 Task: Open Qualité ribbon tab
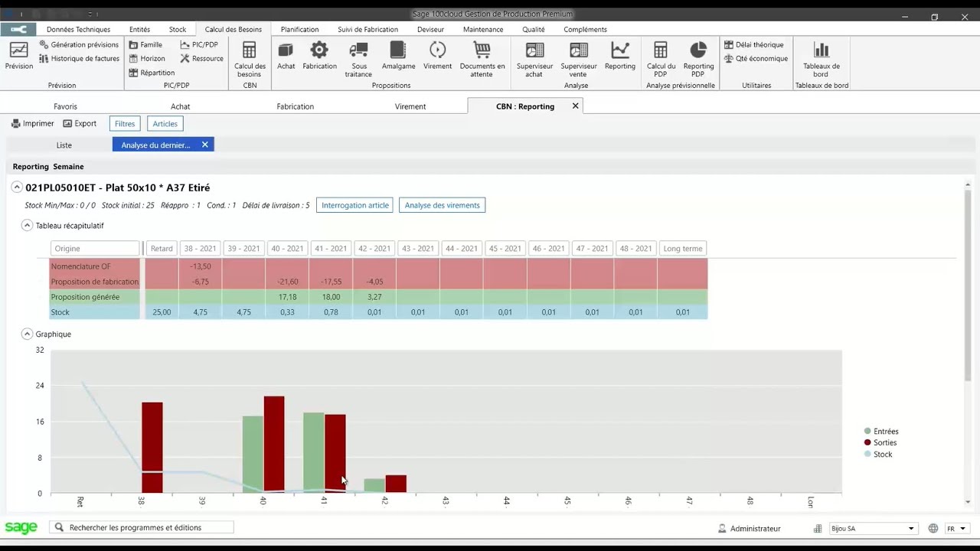click(534, 29)
